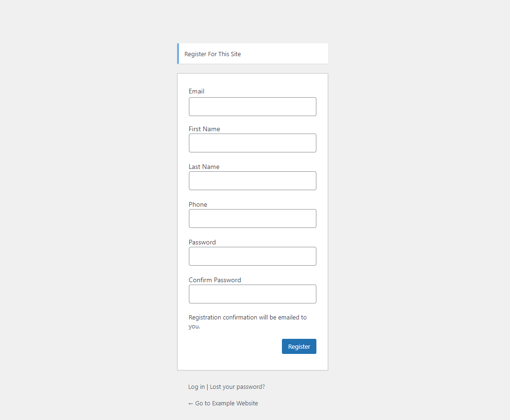Click the left arrow before Go to Example Website

tap(191, 403)
